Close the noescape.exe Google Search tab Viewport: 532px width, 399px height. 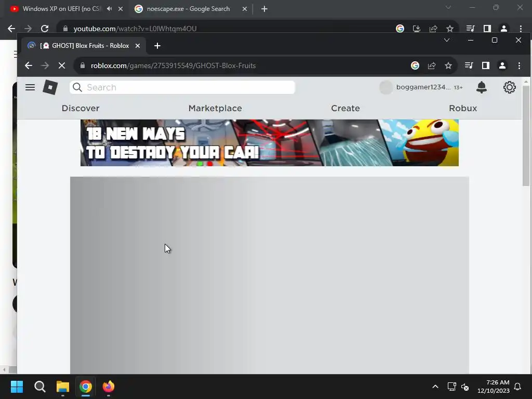(245, 9)
